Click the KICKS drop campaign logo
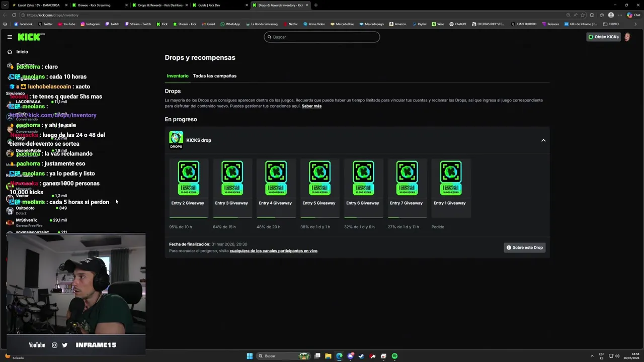The image size is (644, 362). click(x=176, y=140)
